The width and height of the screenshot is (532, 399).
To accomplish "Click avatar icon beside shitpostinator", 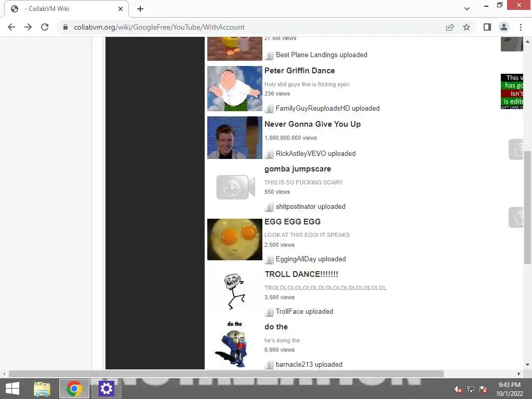I will (270, 207).
